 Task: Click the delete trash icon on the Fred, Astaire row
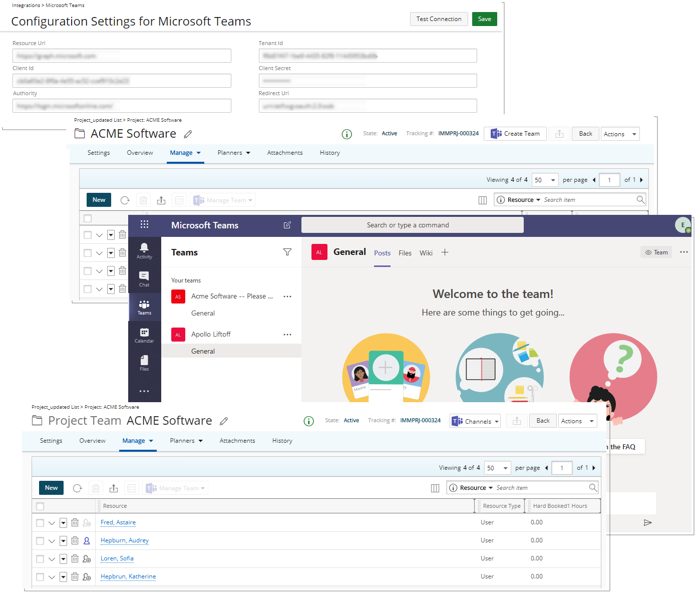point(75,522)
